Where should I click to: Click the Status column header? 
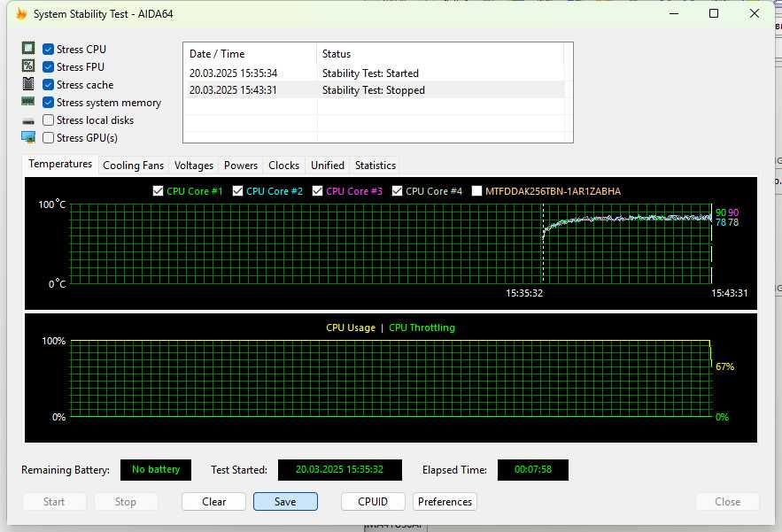coord(441,54)
